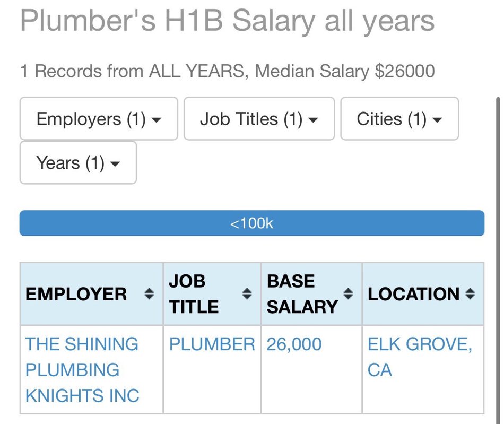Click the sort arrows beside EMPLOYER
Viewport: 504px width, 424px height.
[x=149, y=294]
